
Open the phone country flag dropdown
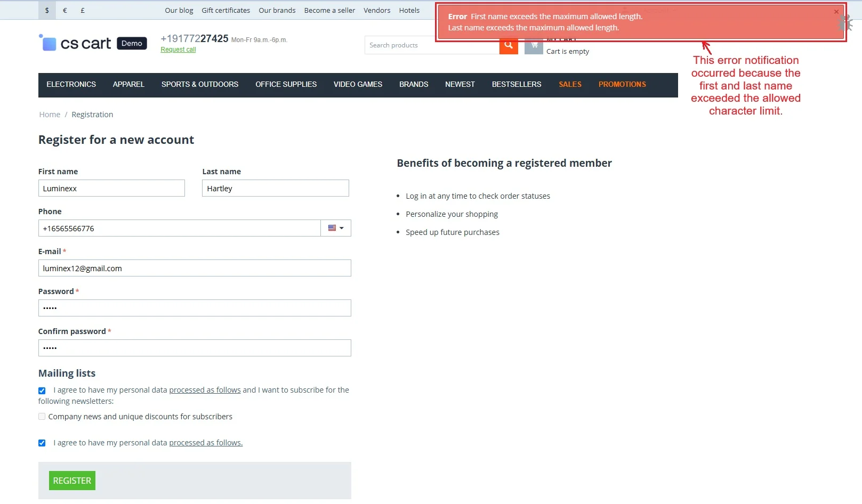(x=336, y=228)
